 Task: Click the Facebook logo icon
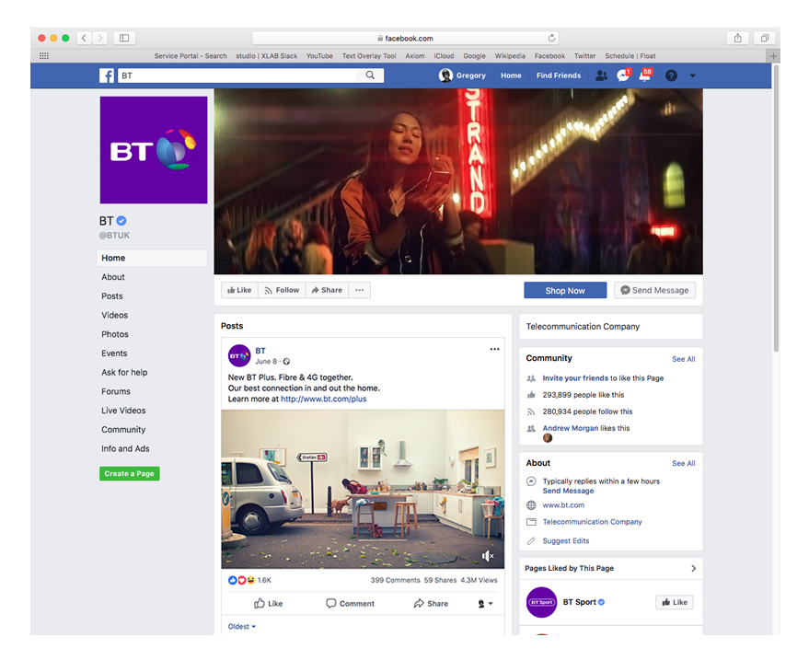pos(107,75)
